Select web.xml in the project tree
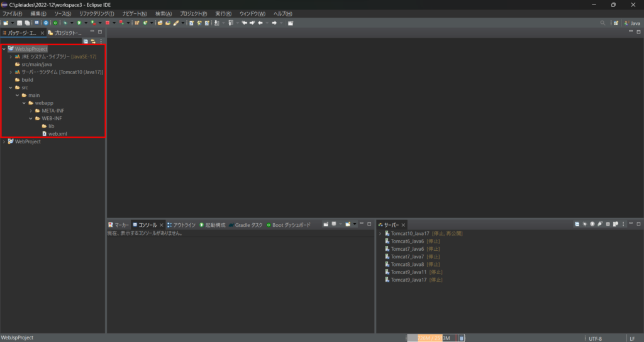644x342 pixels. (x=57, y=133)
